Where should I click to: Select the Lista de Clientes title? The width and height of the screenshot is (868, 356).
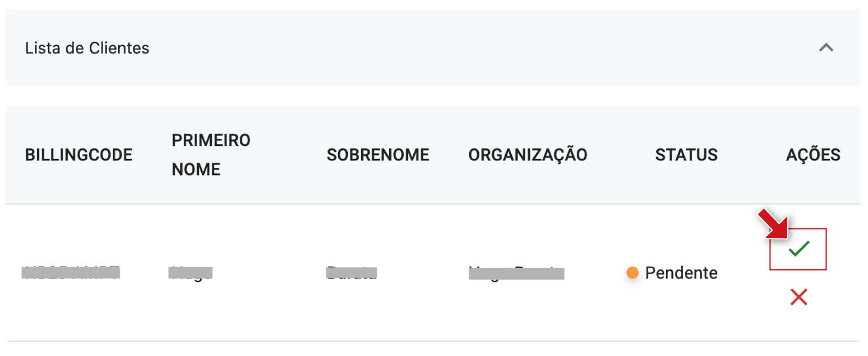[x=87, y=48]
